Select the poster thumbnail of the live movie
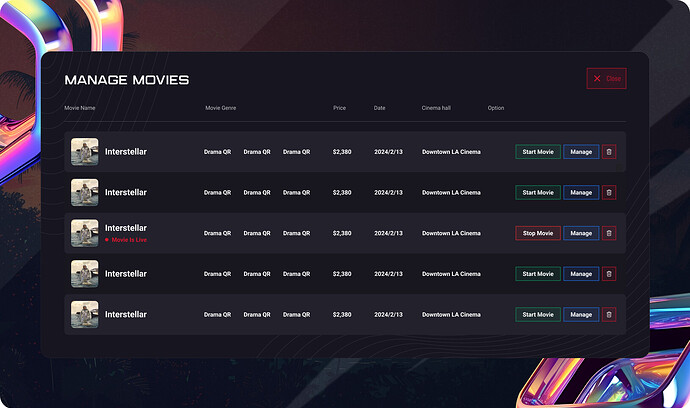 84,233
